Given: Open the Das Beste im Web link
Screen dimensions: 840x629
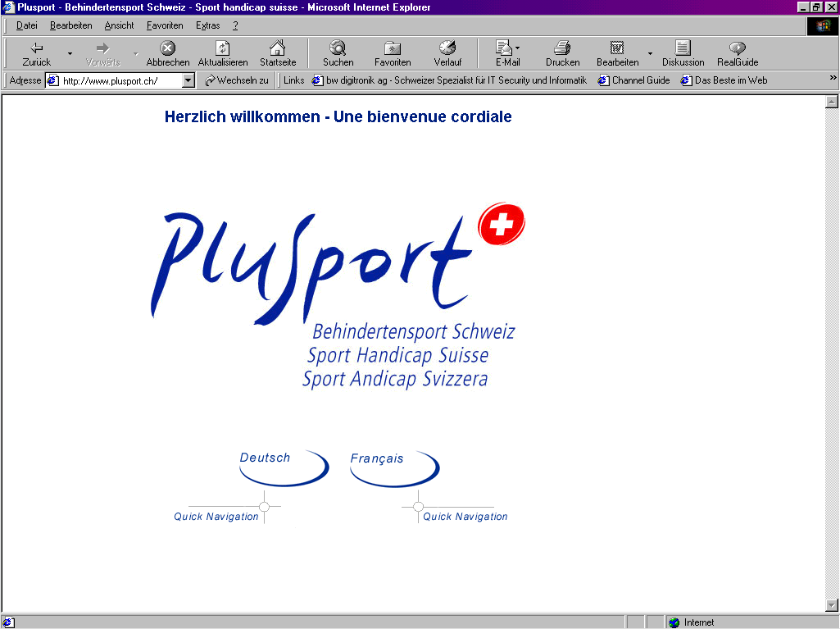Looking at the screenshot, I should click(x=724, y=80).
